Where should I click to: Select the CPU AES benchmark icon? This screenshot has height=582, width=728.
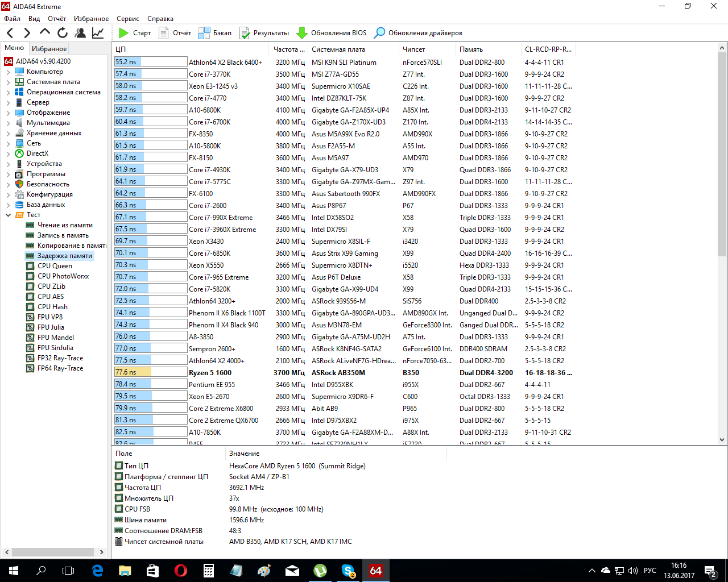click(30, 297)
